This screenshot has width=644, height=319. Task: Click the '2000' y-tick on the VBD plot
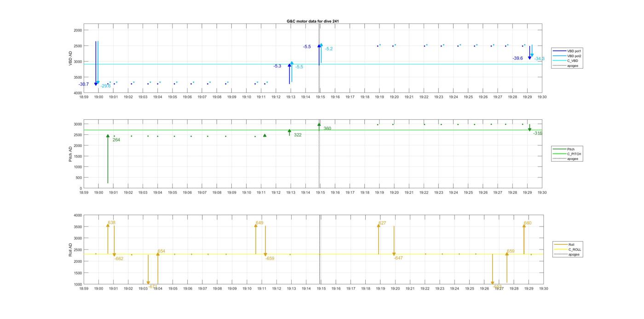(x=78, y=30)
